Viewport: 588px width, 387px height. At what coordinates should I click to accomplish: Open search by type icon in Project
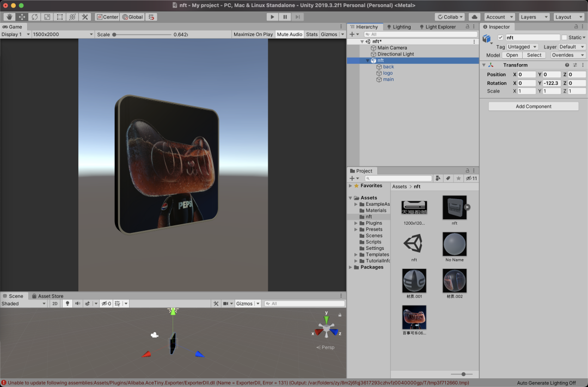438,178
